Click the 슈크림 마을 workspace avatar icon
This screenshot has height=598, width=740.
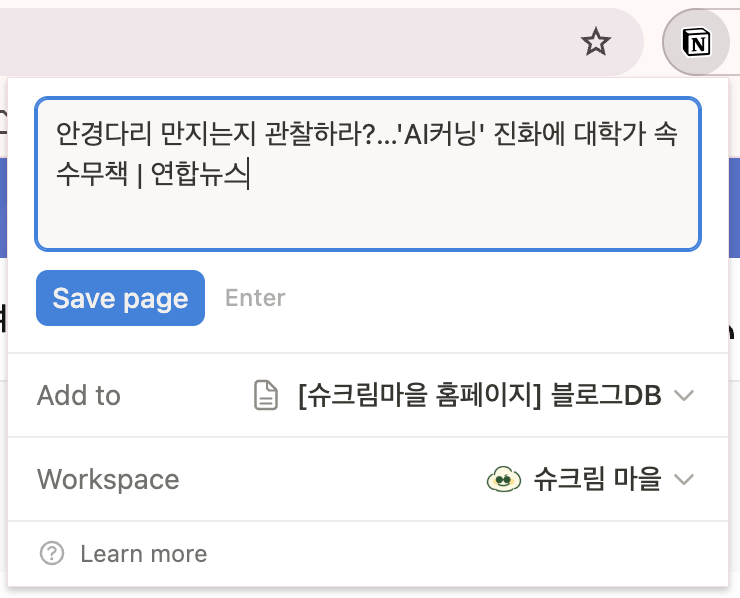(504, 479)
